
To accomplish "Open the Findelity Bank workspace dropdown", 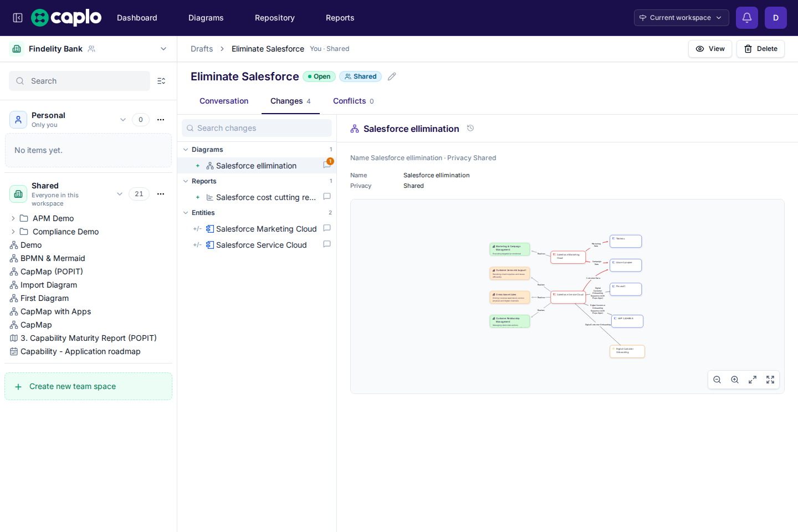I will [x=163, y=49].
